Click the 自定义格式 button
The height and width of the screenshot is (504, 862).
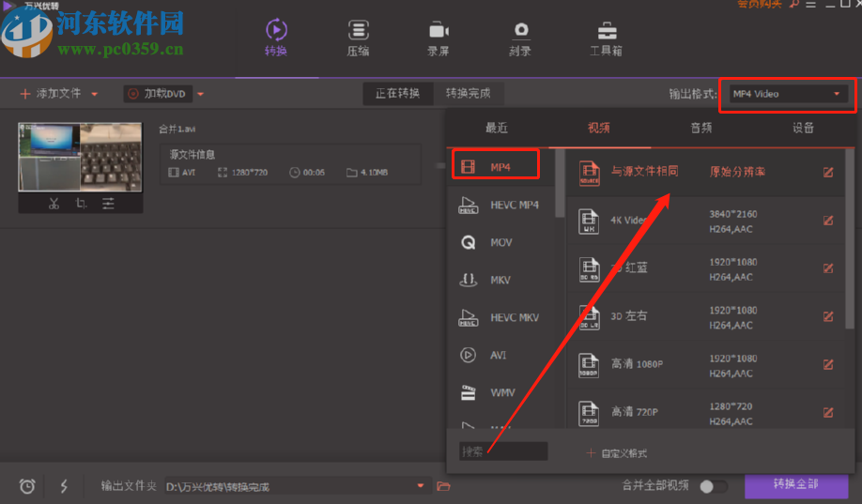click(x=616, y=453)
